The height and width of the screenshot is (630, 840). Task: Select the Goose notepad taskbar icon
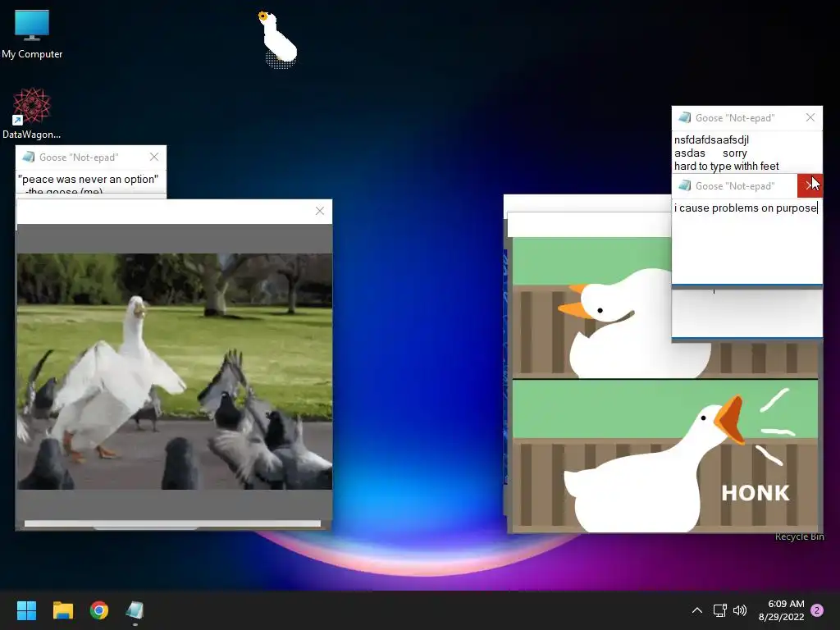(x=135, y=610)
